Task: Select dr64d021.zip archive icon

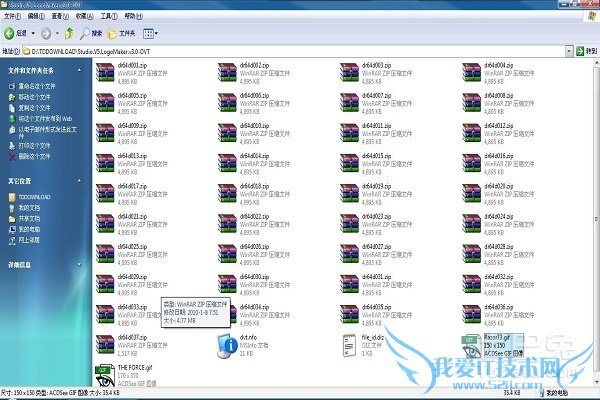Action: (105, 224)
